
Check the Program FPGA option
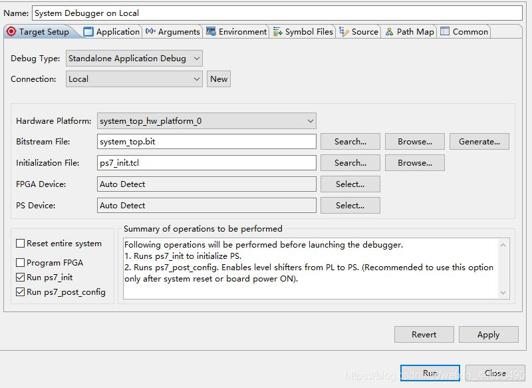pos(20,263)
